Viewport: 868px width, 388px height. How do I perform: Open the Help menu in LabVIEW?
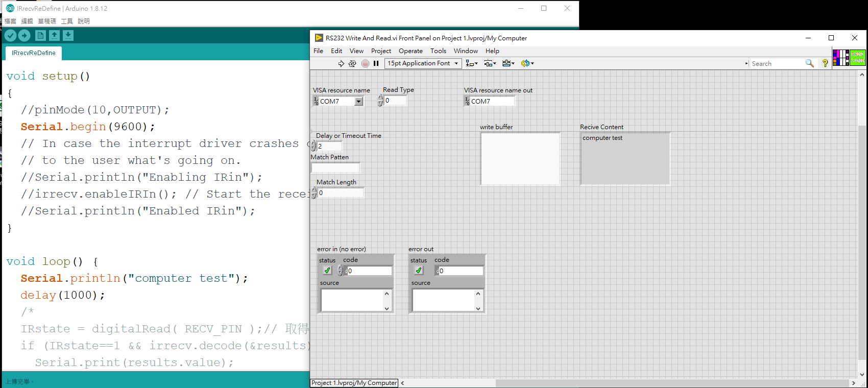coord(492,51)
